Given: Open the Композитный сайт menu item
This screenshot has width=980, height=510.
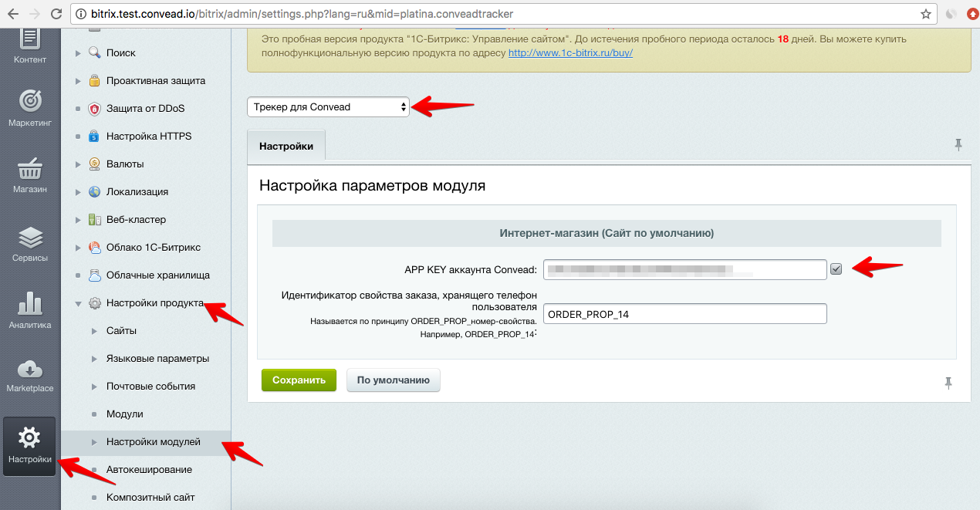Looking at the screenshot, I should click(x=150, y=498).
